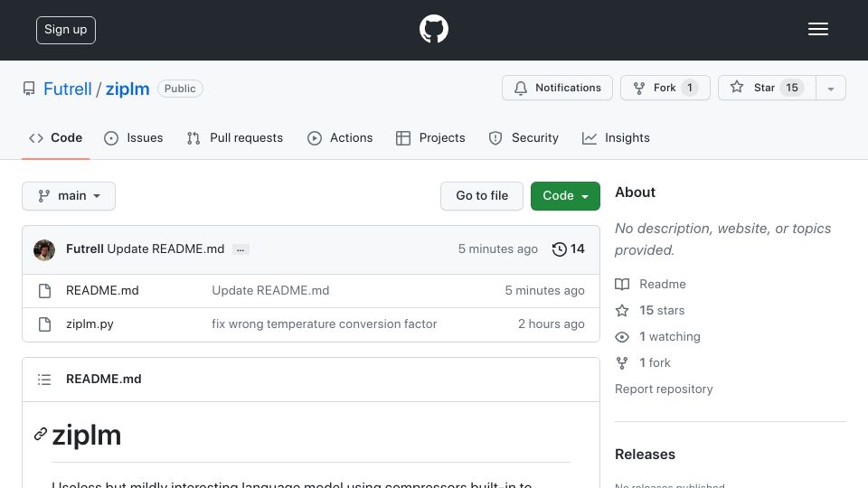The width and height of the screenshot is (868, 488).
Task: Open the README outline list icon
Action: tap(44, 380)
